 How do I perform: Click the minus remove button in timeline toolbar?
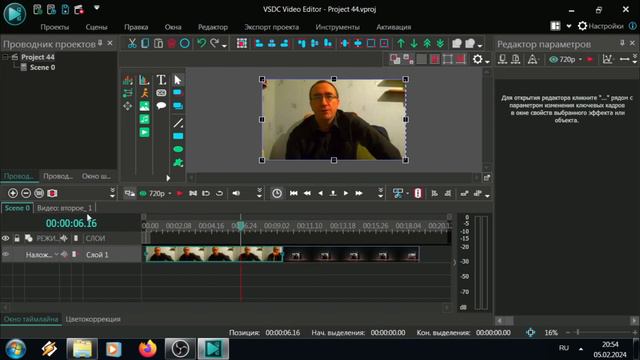pyautogui.click(x=26, y=193)
